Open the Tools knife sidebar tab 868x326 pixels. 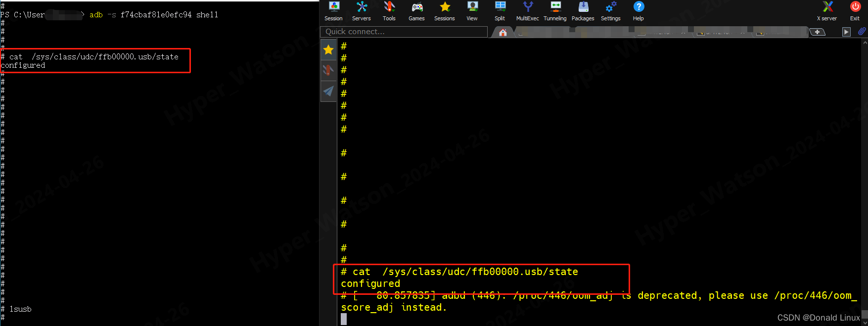[x=328, y=70]
